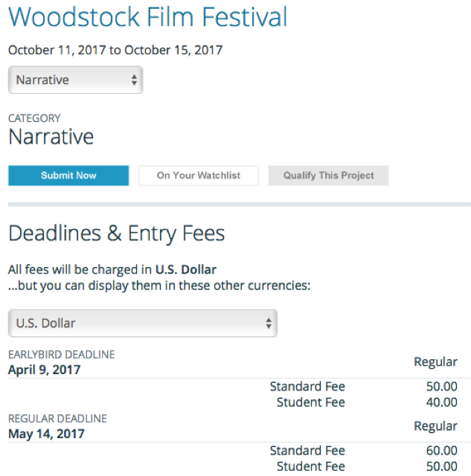The width and height of the screenshot is (471, 476).
Task: Click the Woodstock Film Festival title
Action: pos(147,16)
